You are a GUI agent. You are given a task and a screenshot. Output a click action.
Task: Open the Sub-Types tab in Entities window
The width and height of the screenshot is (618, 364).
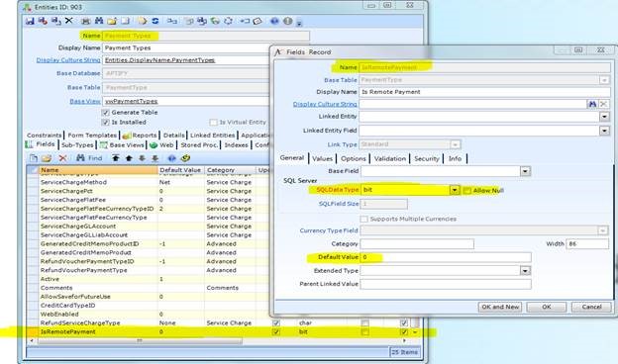[77, 144]
